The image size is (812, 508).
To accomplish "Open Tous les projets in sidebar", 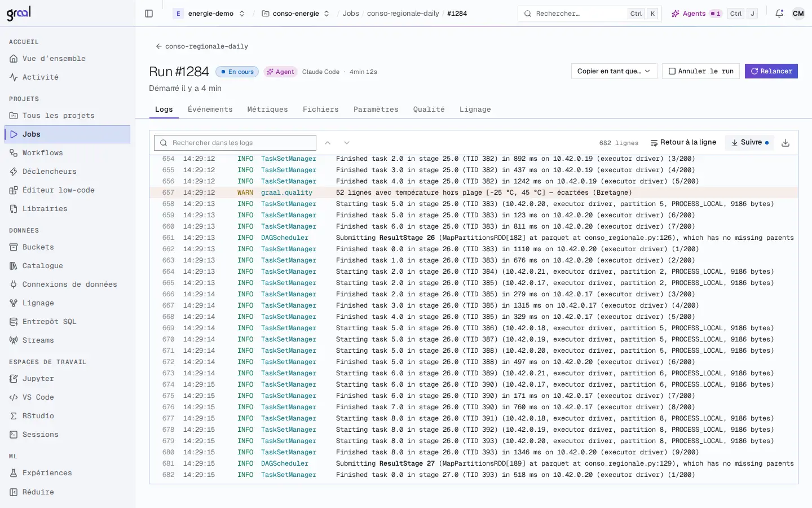I will coord(67,116).
